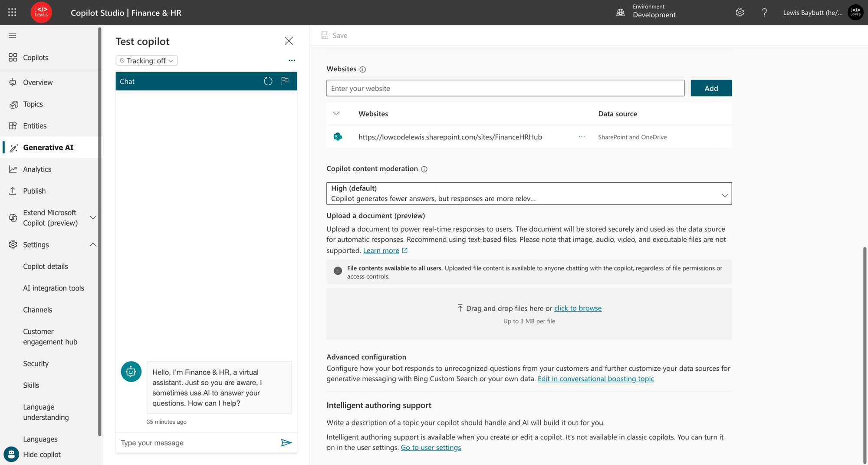Click the sidebar vertical scrollbar
The image size is (868, 465).
click(x=100, y=231)
